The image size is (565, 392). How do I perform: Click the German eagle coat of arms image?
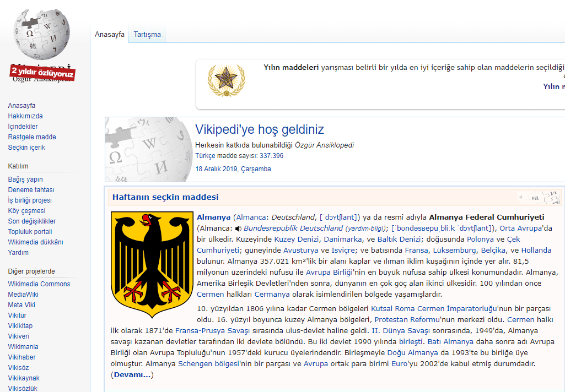[x=148, y=257]
